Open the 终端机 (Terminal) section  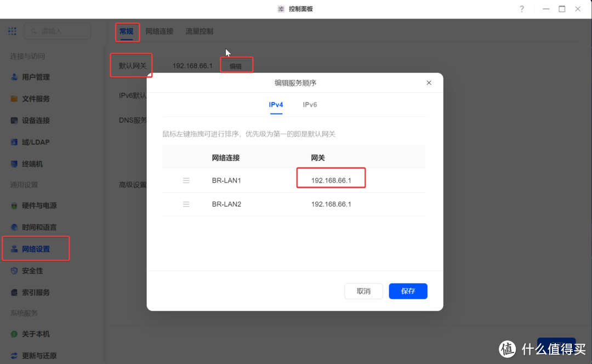click(x=35, y=163)
